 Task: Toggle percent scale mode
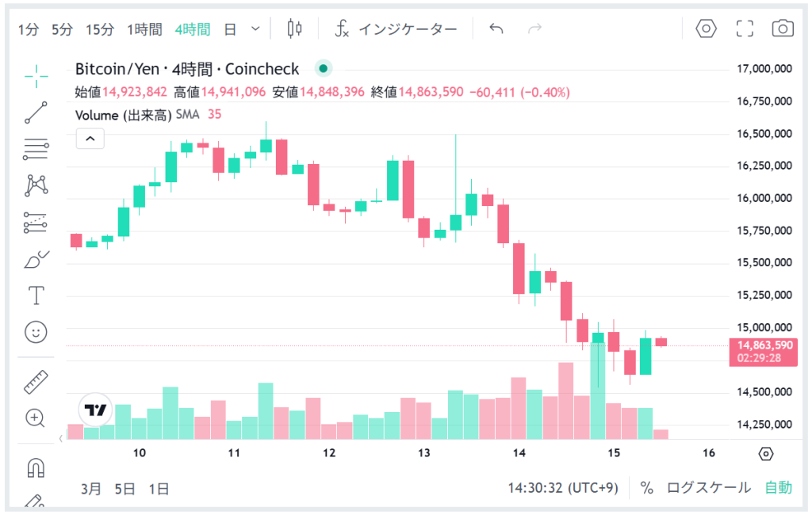[x=647, y=488]
